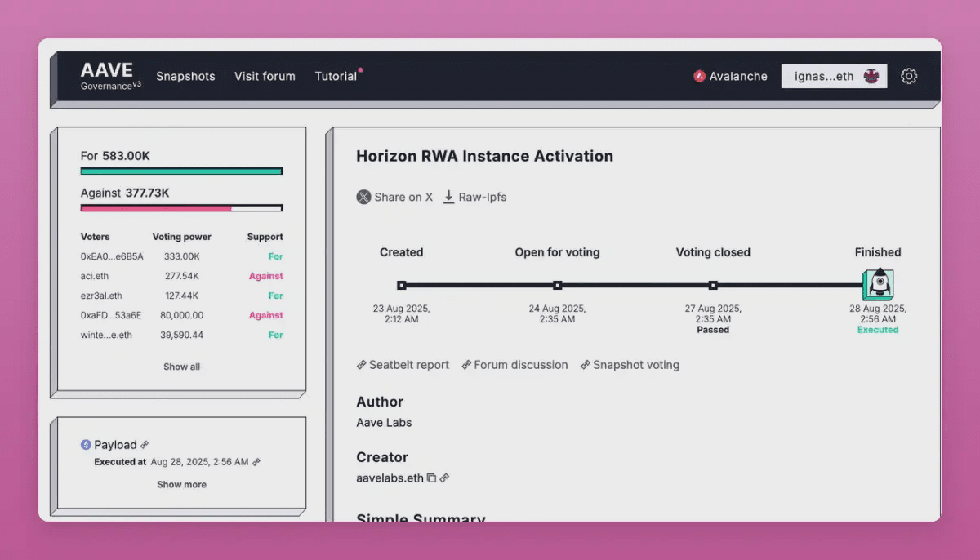The image size is (980, 560).
Task: Copy the aavelabs.eth creator address
Action: click(x=431, y=478)
